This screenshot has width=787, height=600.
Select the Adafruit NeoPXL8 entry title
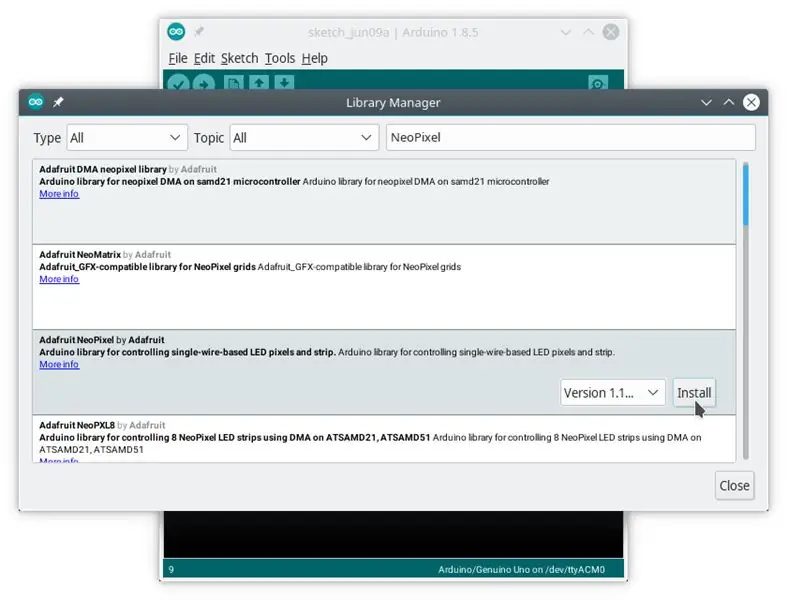click(x=77, y=426)
